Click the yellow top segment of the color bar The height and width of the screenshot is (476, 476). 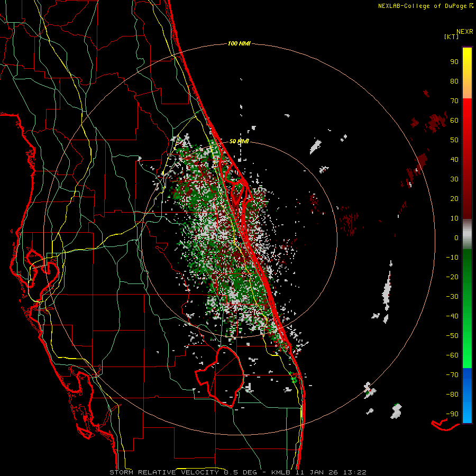point(467,73)
